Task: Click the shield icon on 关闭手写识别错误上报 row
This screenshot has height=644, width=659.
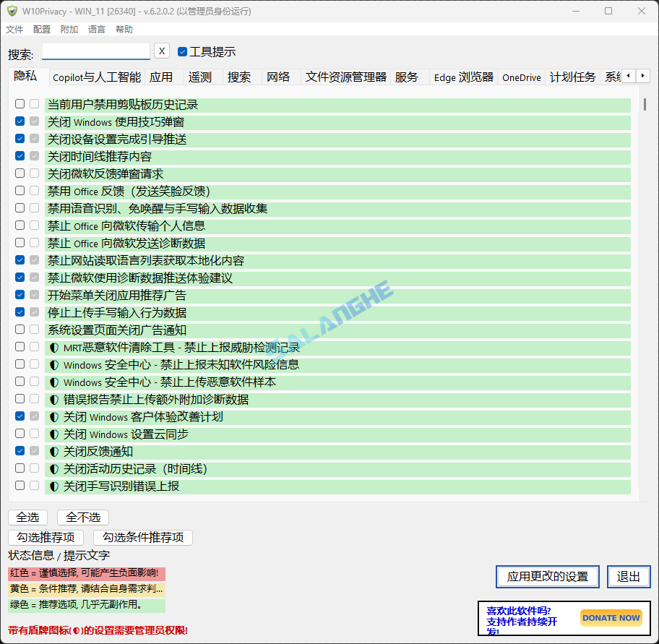Action: tap(53, 486)
